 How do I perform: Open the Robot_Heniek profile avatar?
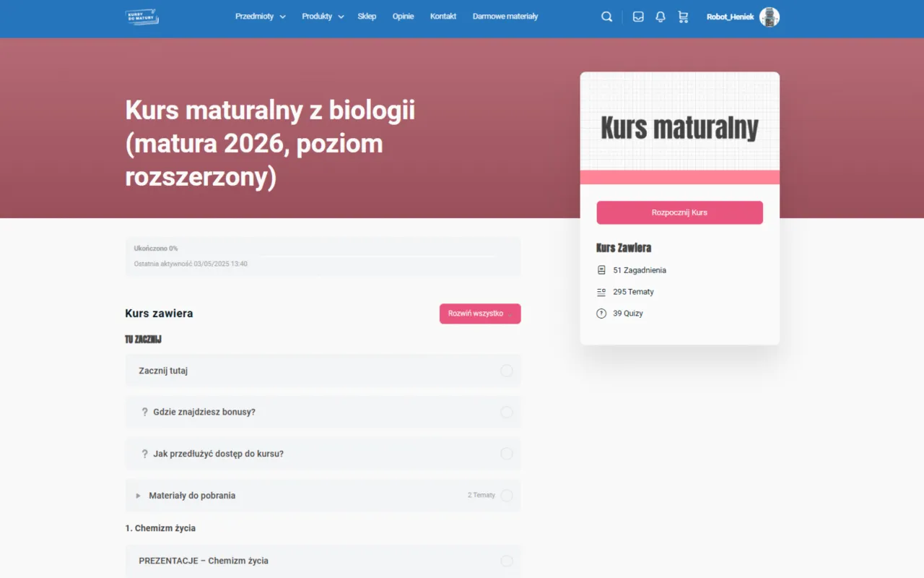769,16
